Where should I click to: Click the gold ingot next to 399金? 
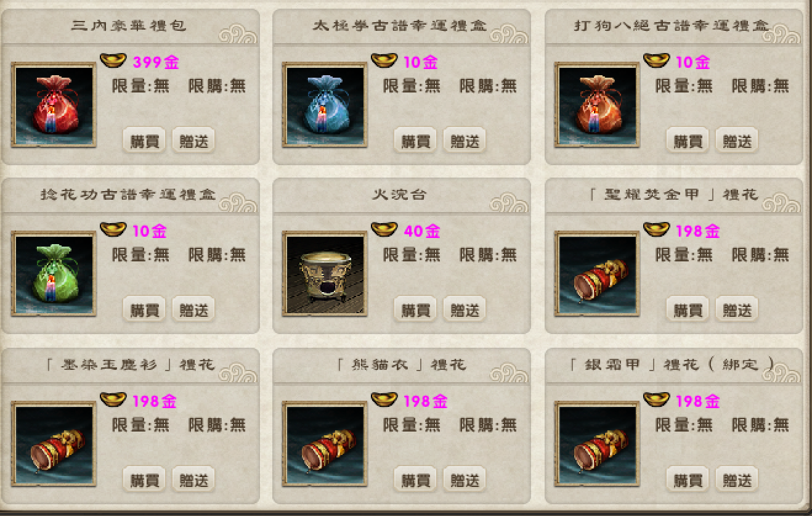point(113,60)
